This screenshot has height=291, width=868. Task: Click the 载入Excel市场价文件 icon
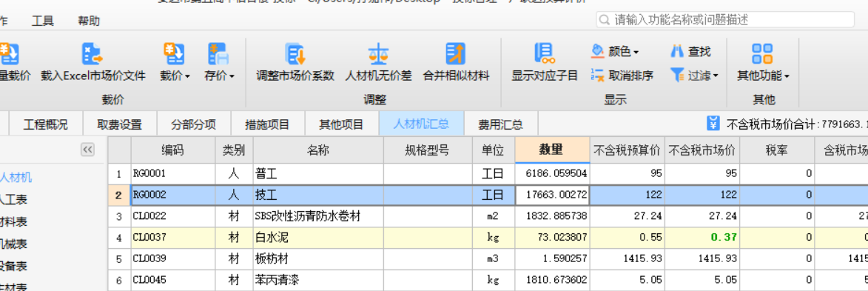pyautogui.click(x=92, y=54)
